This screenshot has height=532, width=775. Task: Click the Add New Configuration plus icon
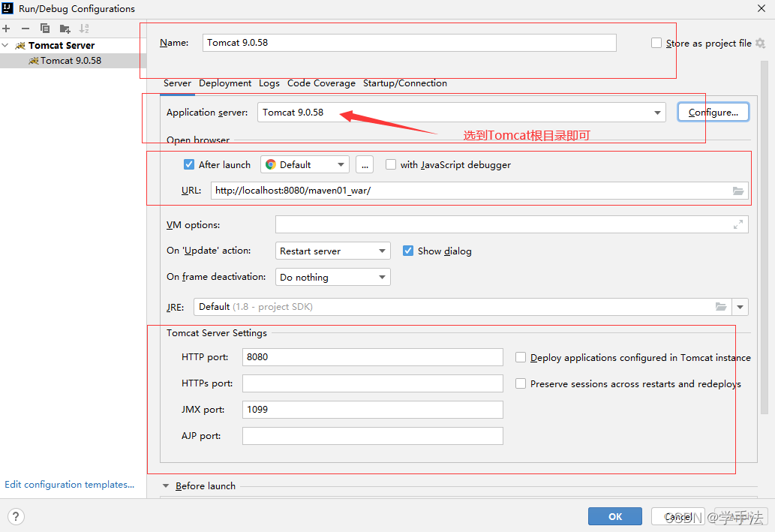6,29
